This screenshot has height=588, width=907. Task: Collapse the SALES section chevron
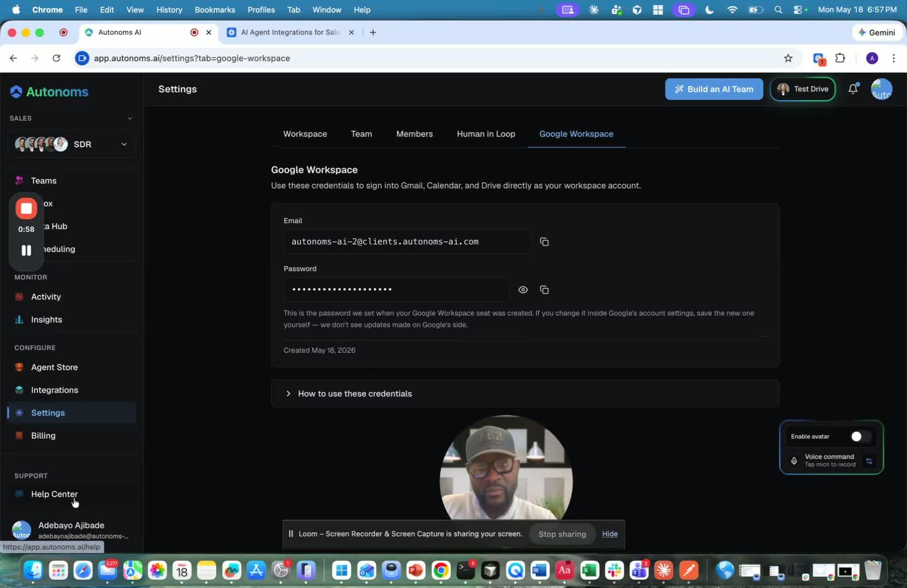coord(130,118)
